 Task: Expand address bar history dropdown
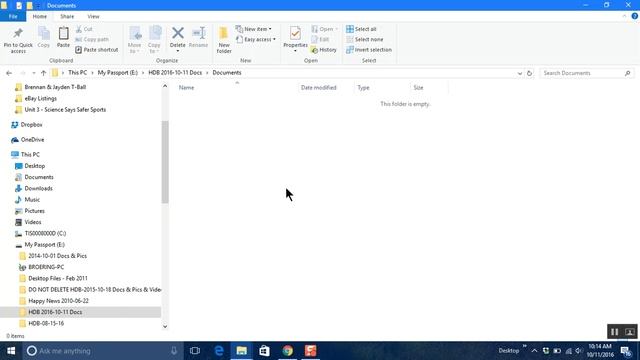[x=520, y=73]
